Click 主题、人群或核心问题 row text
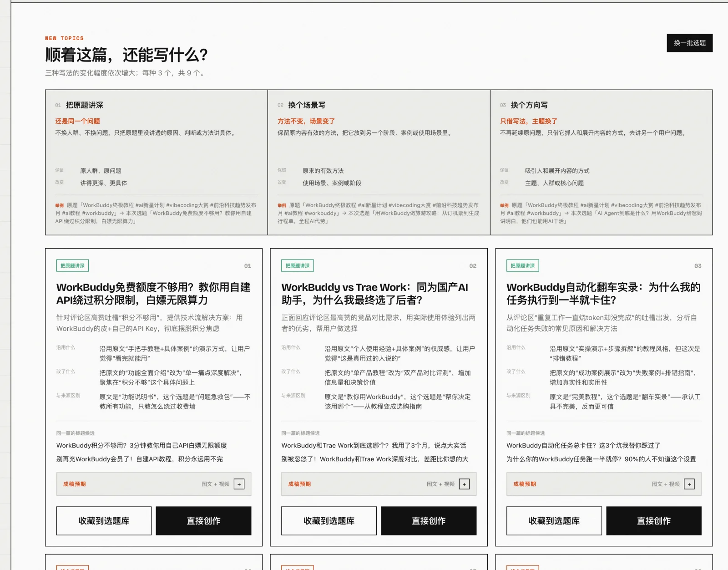The width and height of the screenshot is (728, 570). pyautogui.click(x=554, y=183)
